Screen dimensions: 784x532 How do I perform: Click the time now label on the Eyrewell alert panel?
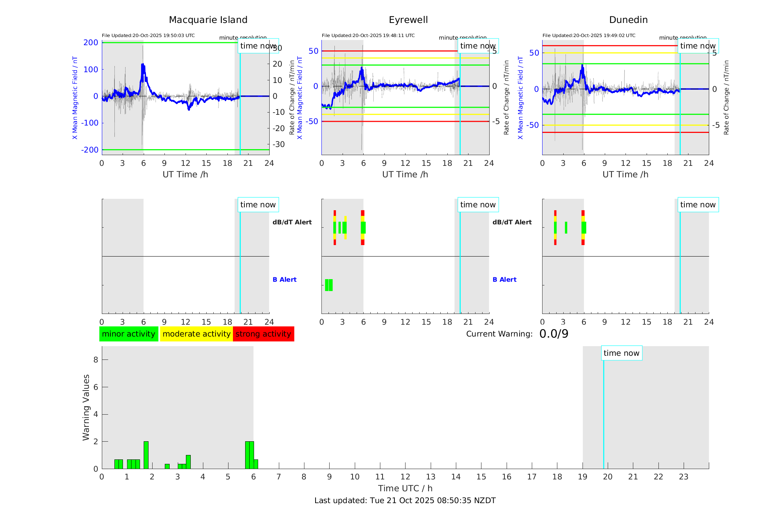[478, 205]
